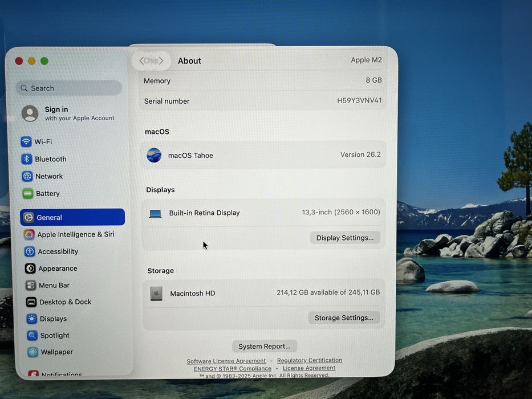Select the Network globe icon
This screenshot has height=399, width=532.
coord(27,176)
